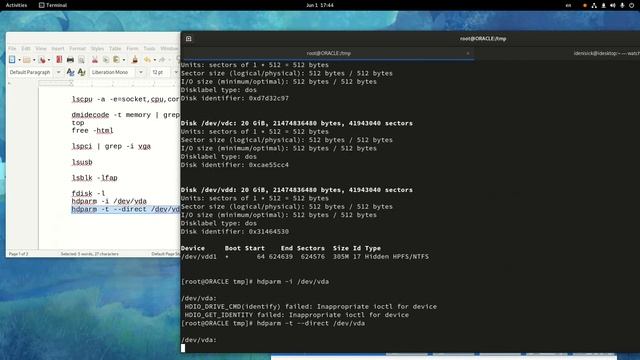The image size is (640, 360).
Task: Click the microphone icon in top bar
Action: [x=622, y=5]
